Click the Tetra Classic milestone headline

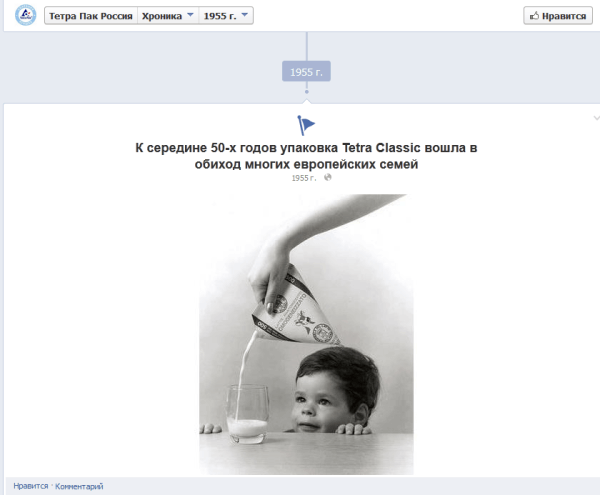[306, 155]
